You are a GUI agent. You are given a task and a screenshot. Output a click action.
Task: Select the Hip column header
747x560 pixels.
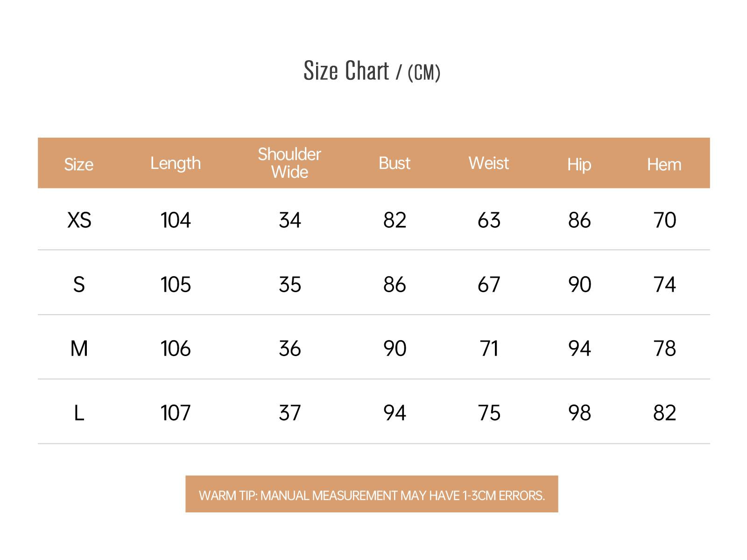579,164
